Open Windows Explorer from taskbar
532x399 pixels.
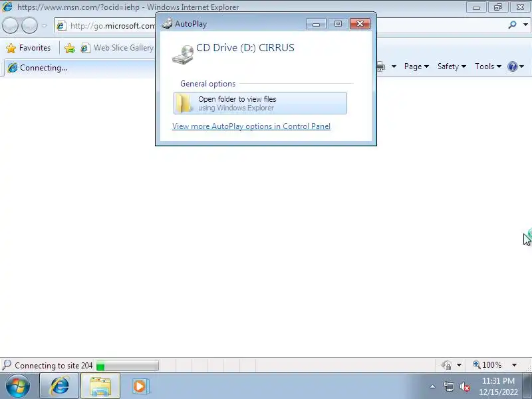tap(100, 386)
